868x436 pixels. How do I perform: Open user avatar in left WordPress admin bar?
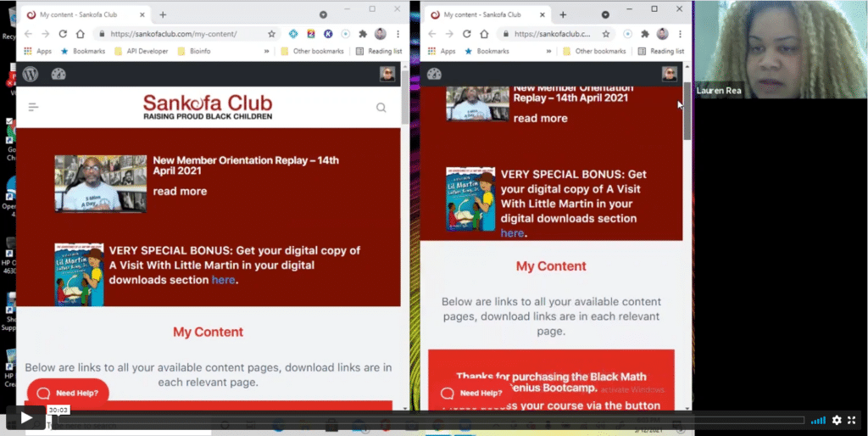coord(387,74)
